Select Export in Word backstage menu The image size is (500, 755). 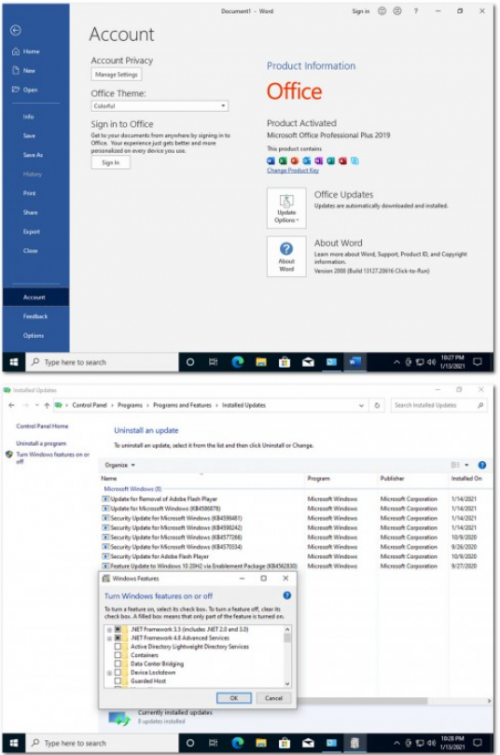[31, 232]
